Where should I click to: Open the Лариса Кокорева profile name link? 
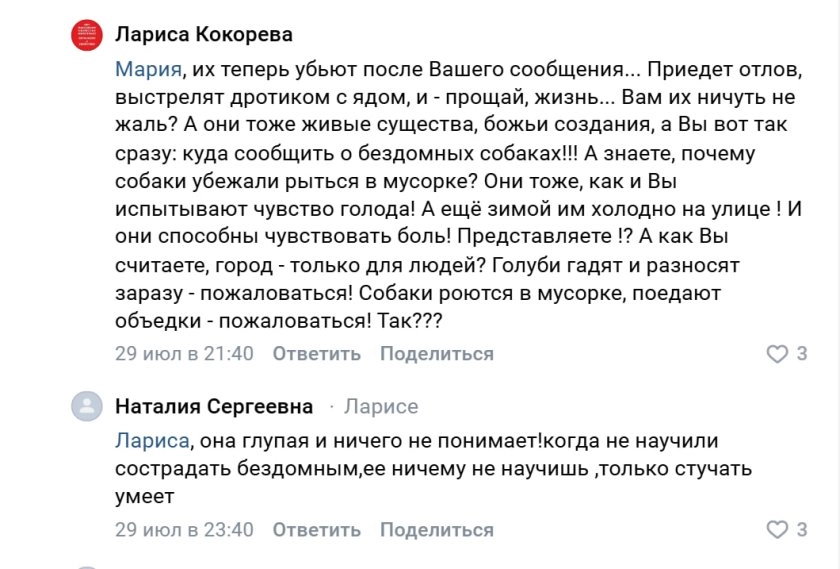tap(204, 34)
